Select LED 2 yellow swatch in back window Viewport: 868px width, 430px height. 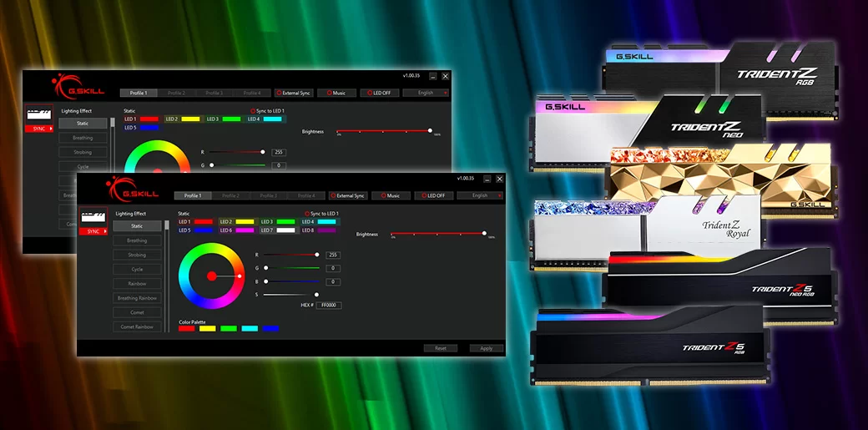(x=190, y=119)
